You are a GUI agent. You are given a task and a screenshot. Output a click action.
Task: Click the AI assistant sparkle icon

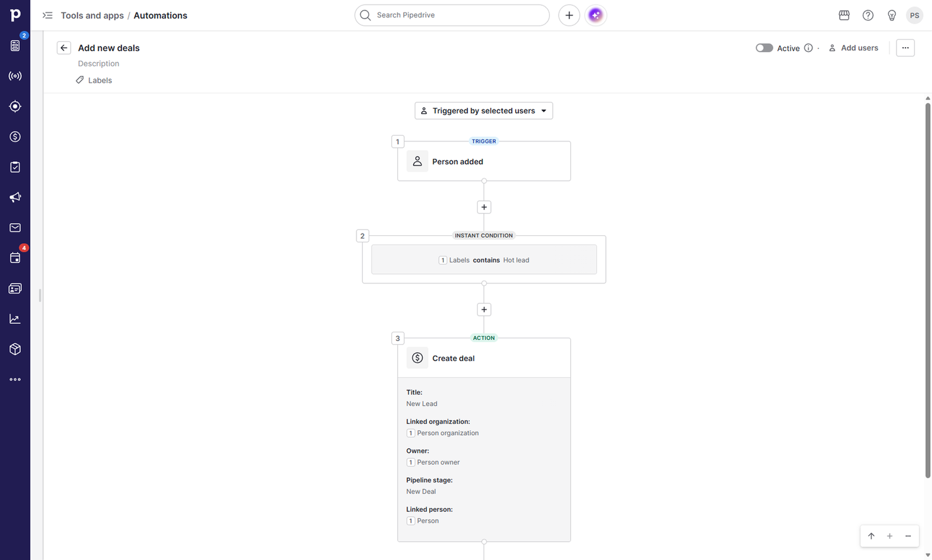point(595,15)
